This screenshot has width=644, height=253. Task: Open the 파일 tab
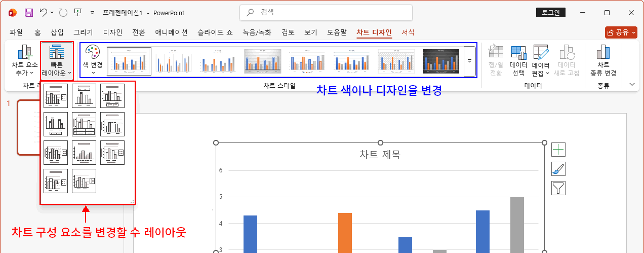[x=16, y=32]
